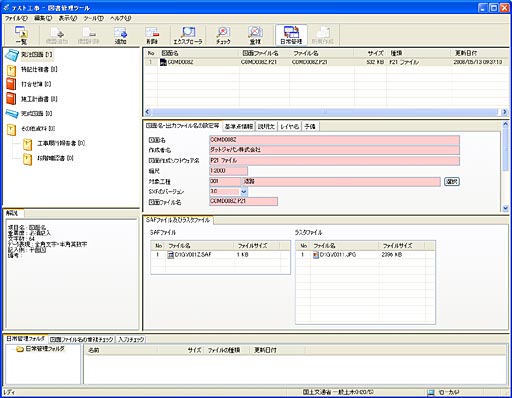Click the 追加 (add) toolbar icon
This screenshot has height=398, width=512.
pyautogui.click(x=120, y=35)
